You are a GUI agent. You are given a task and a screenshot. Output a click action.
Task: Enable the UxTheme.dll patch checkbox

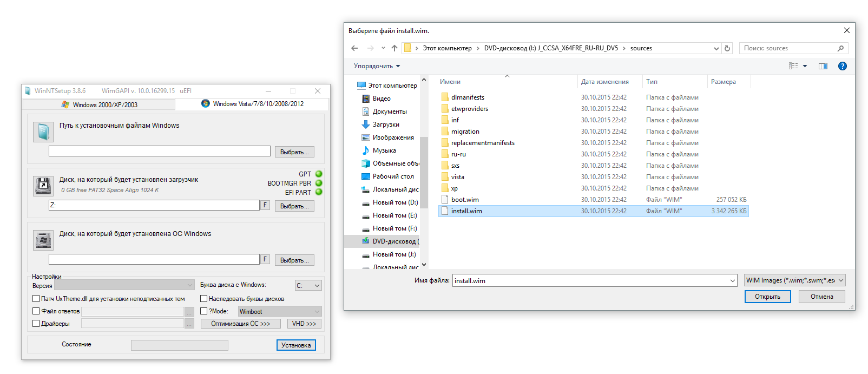point(36,299)
